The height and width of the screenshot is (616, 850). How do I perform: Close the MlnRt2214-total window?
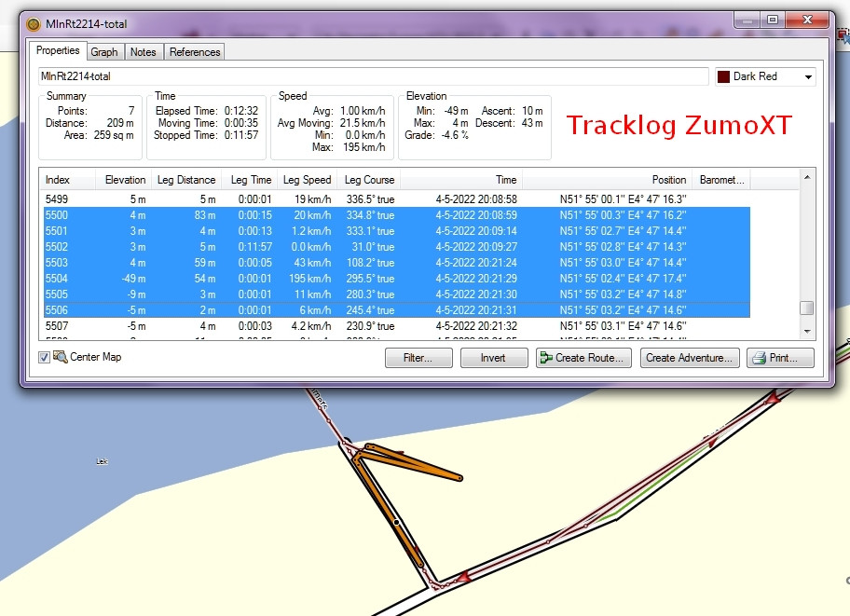click(x=807, y=21)
